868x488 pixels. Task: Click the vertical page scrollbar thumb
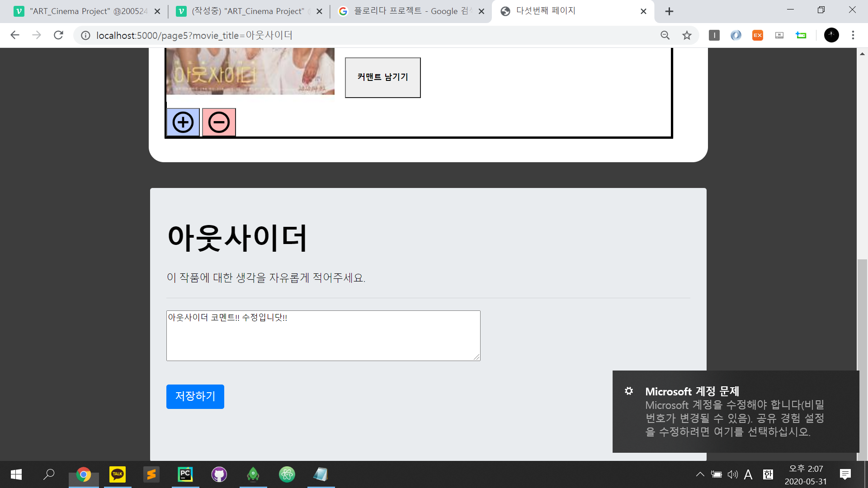point(862,316)
